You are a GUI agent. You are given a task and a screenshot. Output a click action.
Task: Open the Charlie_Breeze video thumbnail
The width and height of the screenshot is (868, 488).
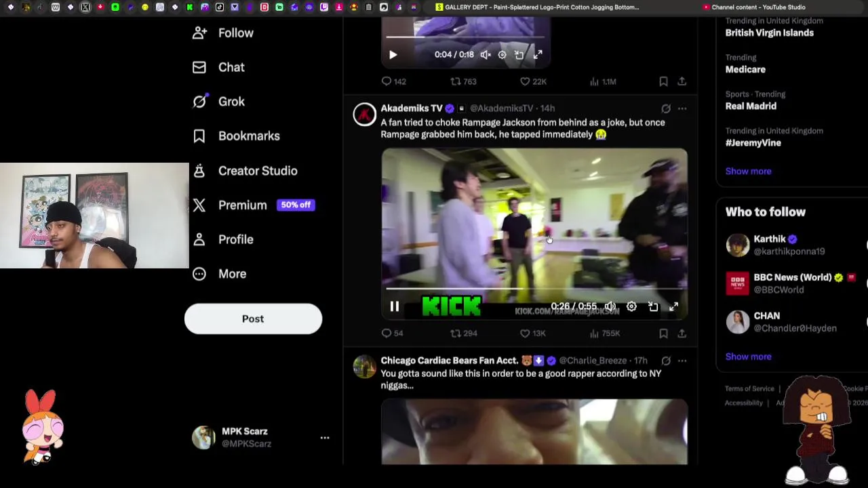click(534, 432)
